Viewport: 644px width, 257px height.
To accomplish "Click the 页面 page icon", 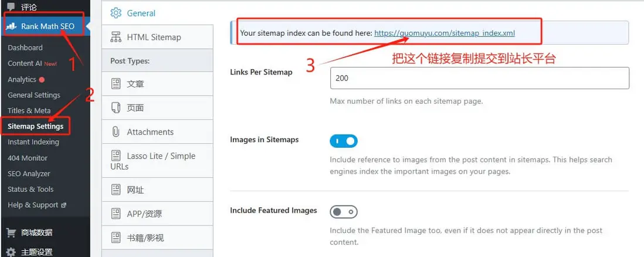I will point(116,108).
